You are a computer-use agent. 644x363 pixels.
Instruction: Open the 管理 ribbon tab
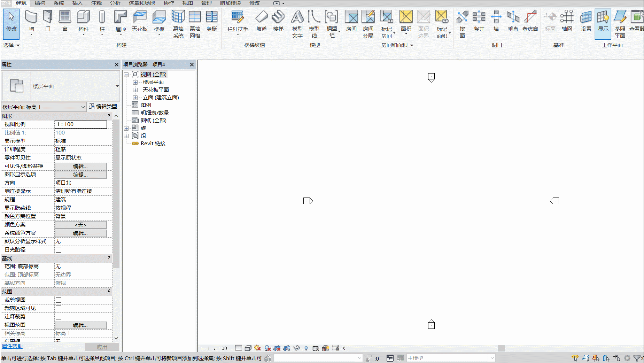click(207, 3)
